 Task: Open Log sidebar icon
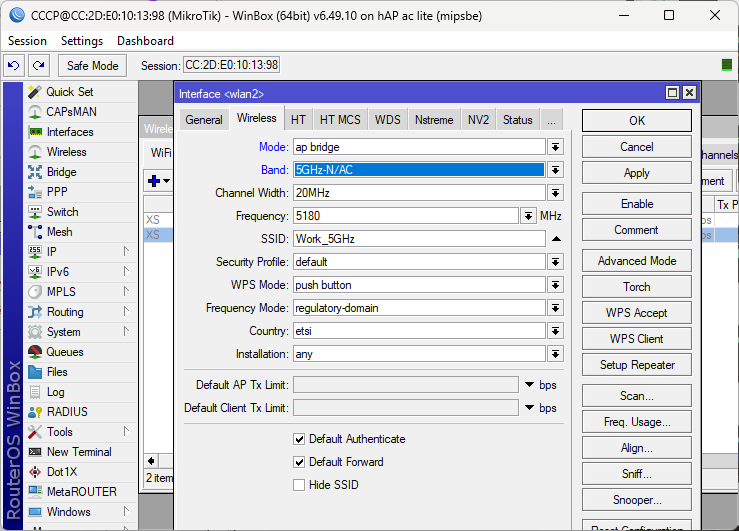pyautogui.click(x=35, y=392)
